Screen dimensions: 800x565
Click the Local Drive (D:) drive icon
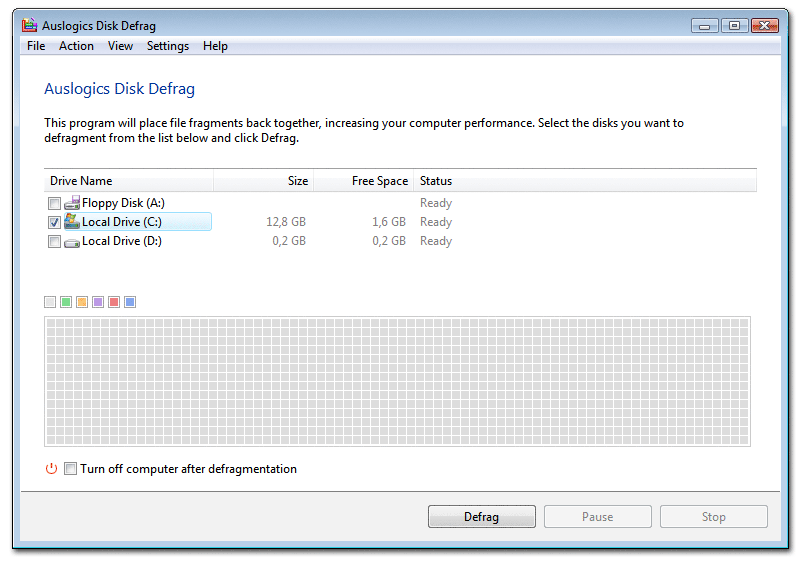[72, 243]
